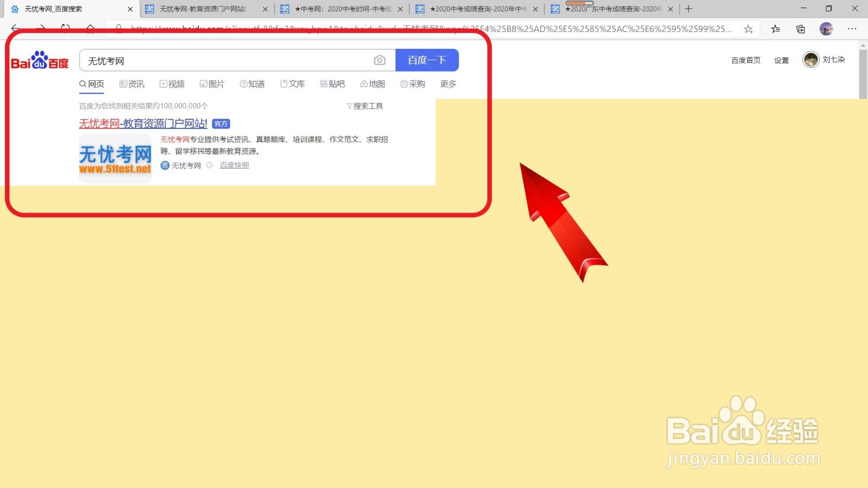Click the scrollbar up arrow

(863, 45)
